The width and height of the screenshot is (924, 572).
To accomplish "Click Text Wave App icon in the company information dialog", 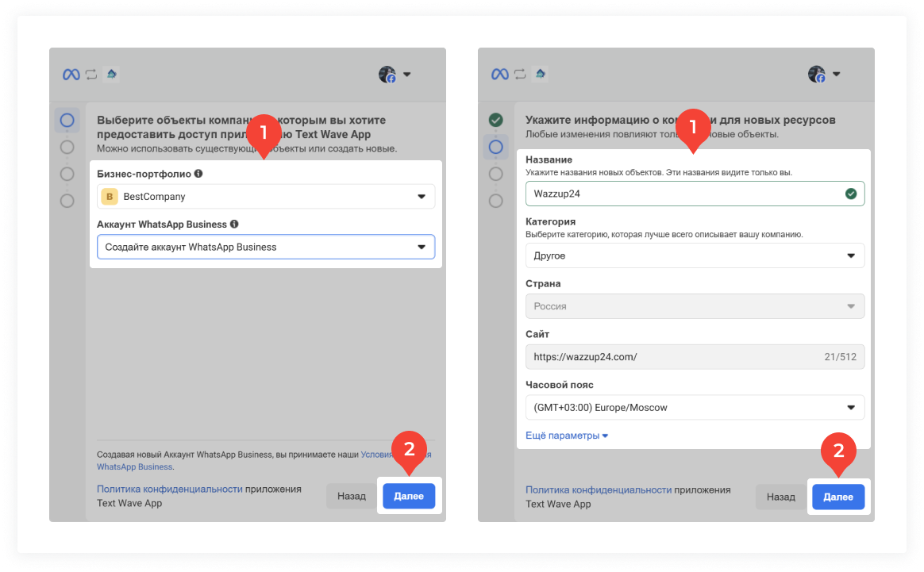I will (x=540, y=75).
